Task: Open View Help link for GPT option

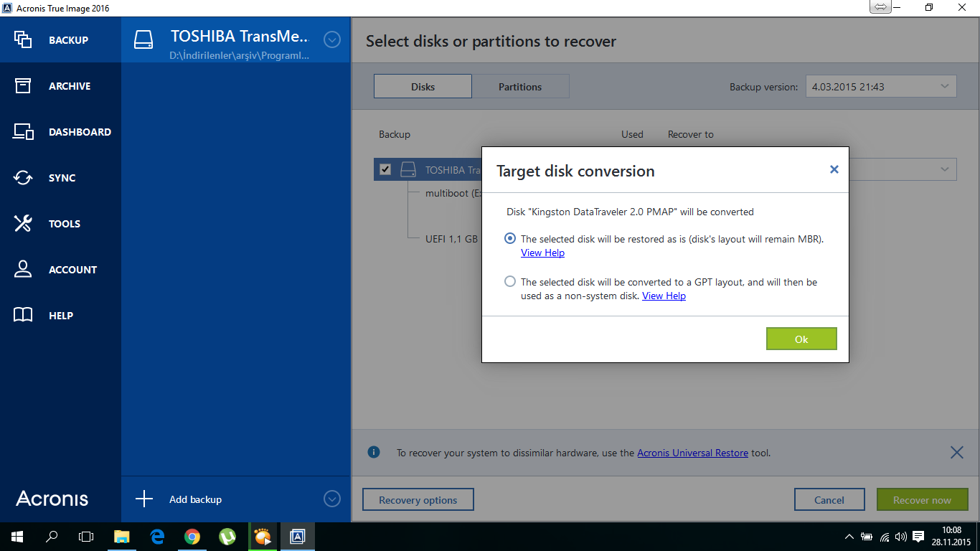Action: tap(664, 296)
